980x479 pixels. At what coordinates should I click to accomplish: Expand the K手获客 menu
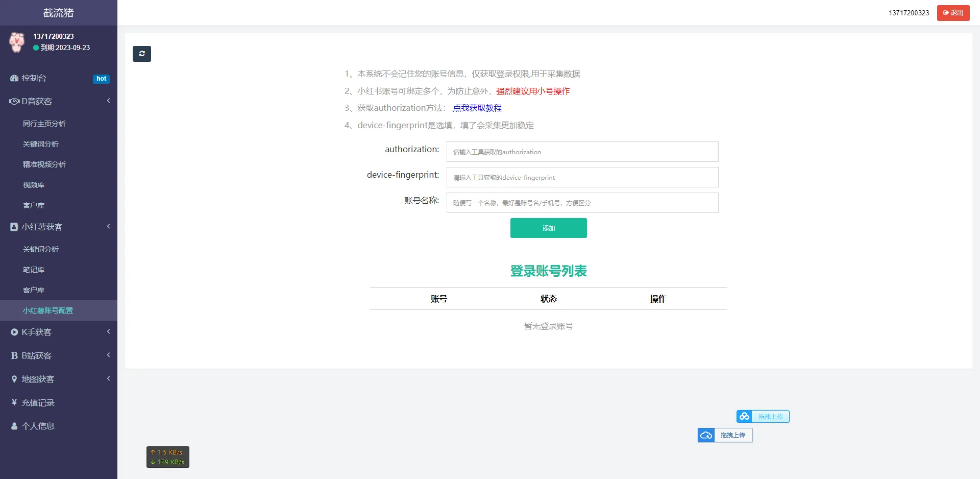(x=108, y=331)
